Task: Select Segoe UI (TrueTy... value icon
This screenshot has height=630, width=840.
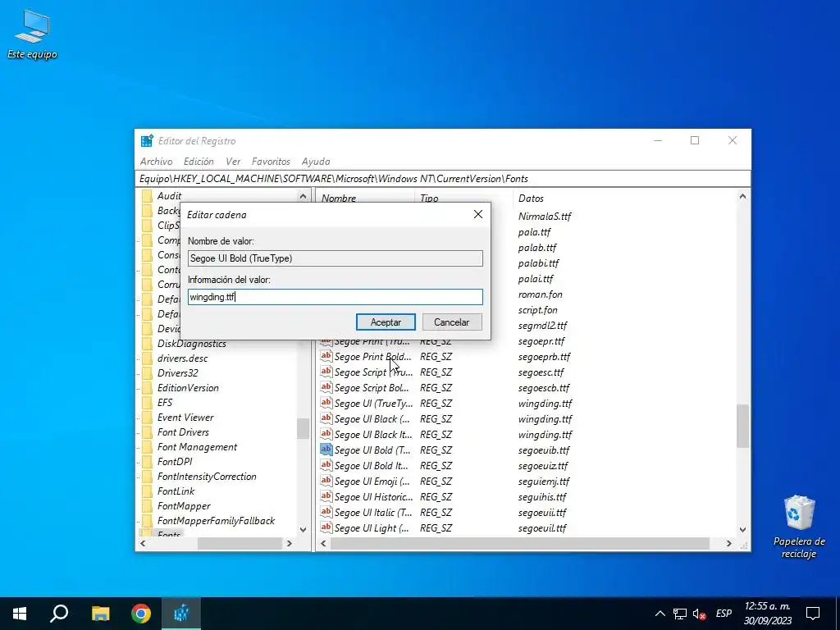Action: tap(326, 402)
